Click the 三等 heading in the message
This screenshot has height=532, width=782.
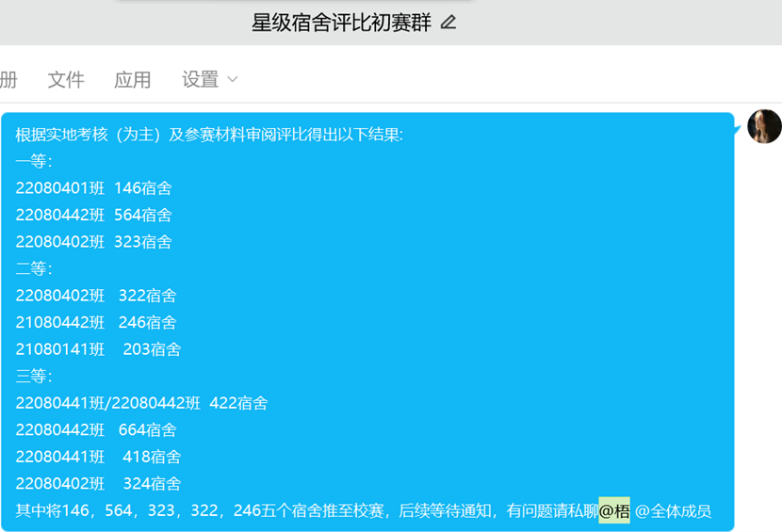pos(34,376)
